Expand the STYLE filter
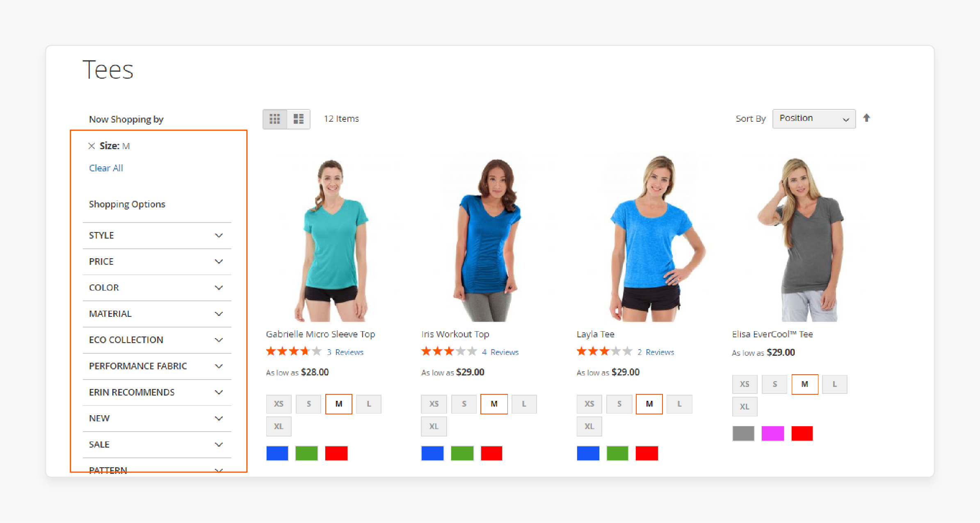Image resolution: width=980 pixels, height=523 pixels. (x=157, y=236)
